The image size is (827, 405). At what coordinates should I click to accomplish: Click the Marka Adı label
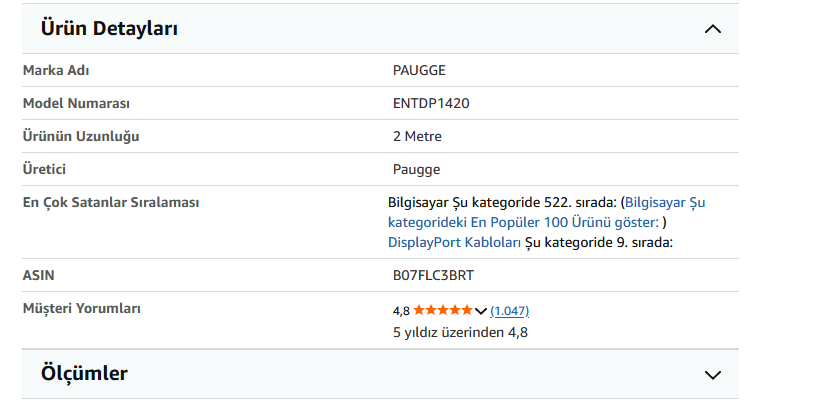point(56,71)
